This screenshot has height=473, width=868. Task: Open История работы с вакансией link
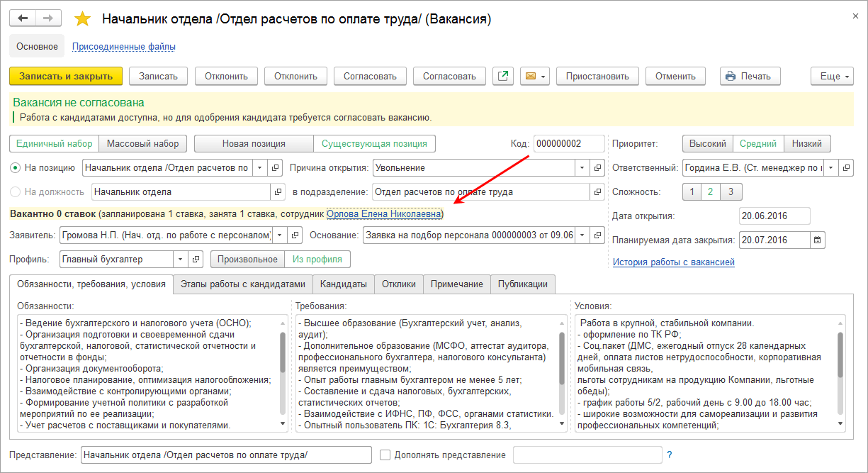click(673, 262)
